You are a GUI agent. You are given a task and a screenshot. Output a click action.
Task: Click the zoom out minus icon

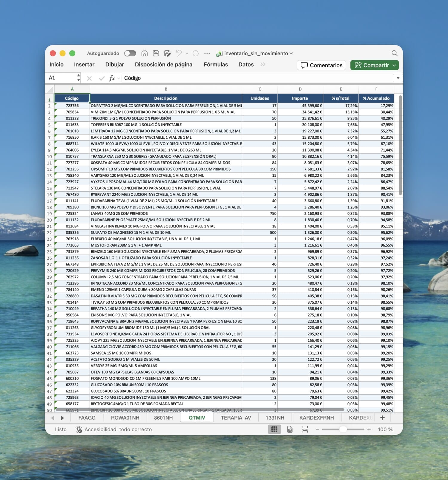[317, 429]
